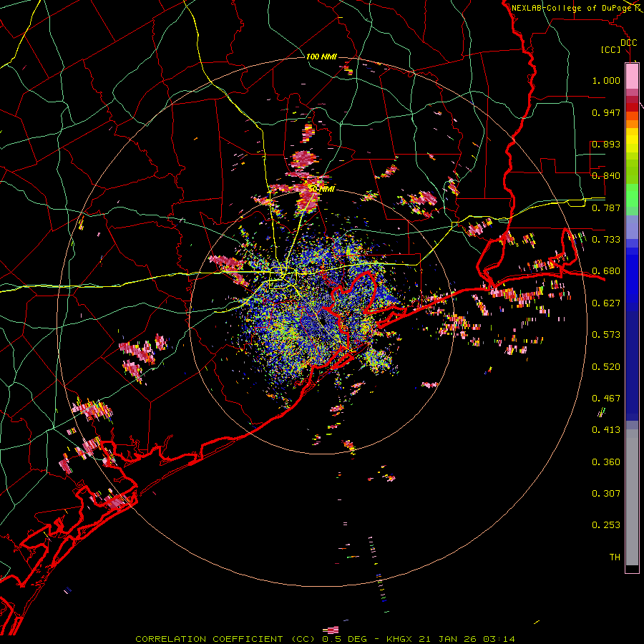Viewport: 644px width, 644px height.
Task: Click the 50 NMI range ring label
Action: point(322,189)
